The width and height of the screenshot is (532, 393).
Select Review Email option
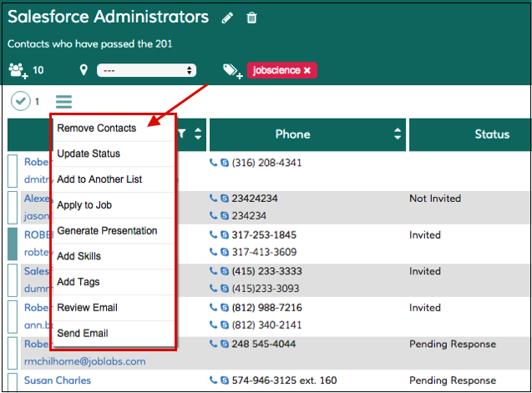click(x=114, y=308)
